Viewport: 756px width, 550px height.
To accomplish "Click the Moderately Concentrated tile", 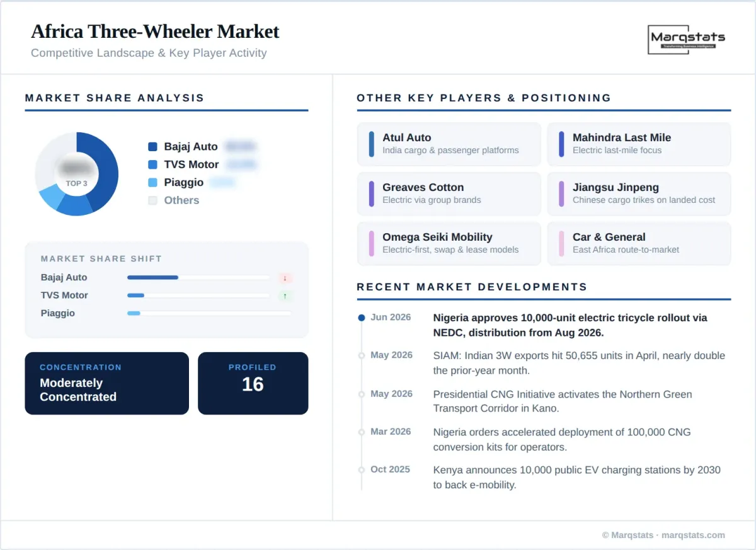I will pos(107,383).
